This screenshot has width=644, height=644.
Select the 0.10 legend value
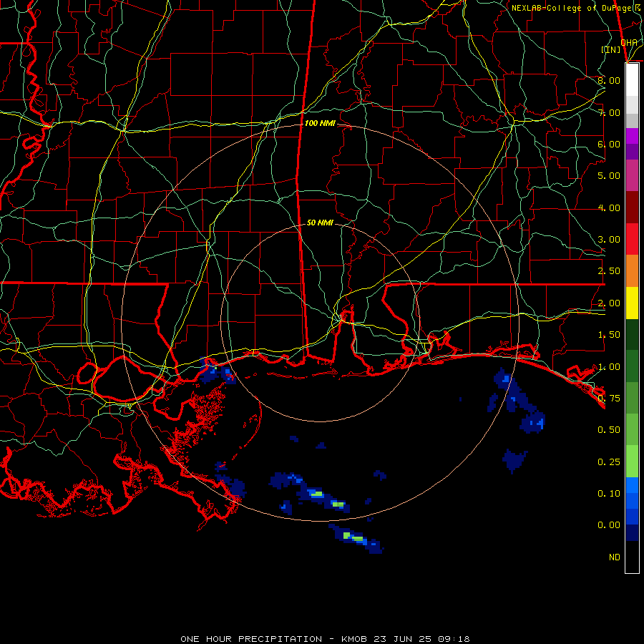[609, 493]
